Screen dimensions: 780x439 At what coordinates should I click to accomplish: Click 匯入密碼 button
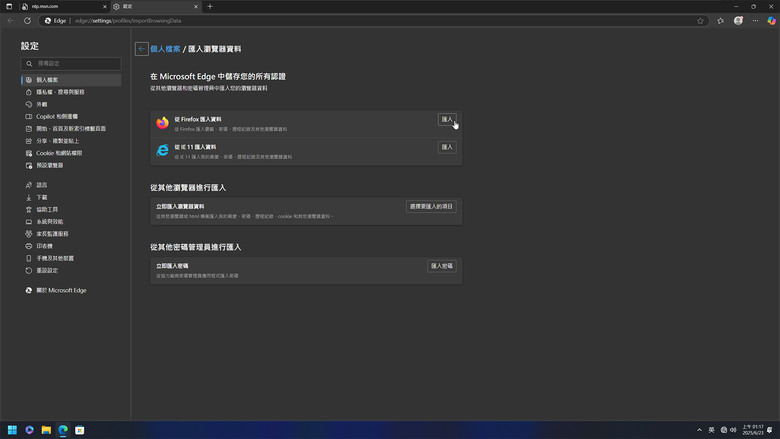coord(442,266)
